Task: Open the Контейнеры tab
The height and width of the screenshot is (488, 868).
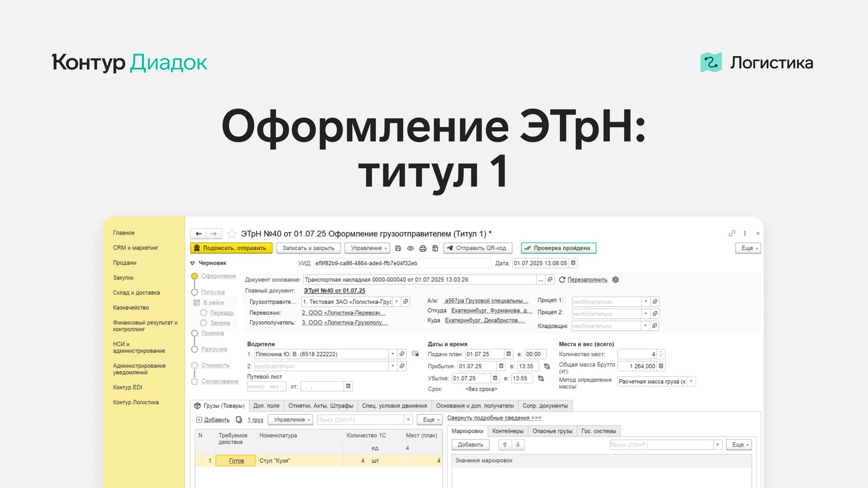Action: tap(508, 431)
